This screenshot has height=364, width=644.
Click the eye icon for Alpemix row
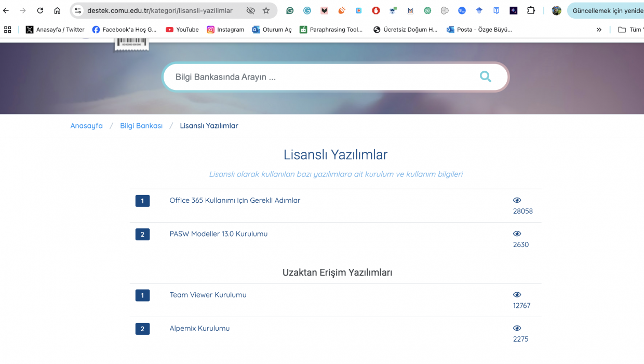517,328
